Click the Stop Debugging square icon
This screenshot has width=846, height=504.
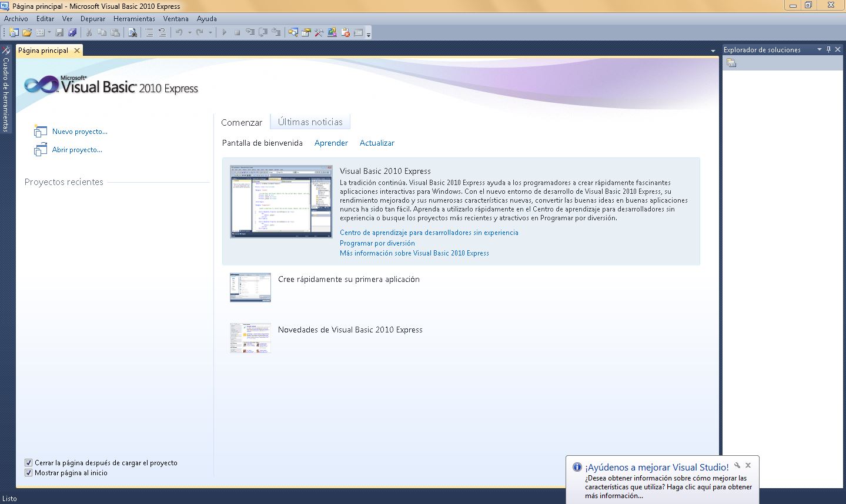[237, 33]
